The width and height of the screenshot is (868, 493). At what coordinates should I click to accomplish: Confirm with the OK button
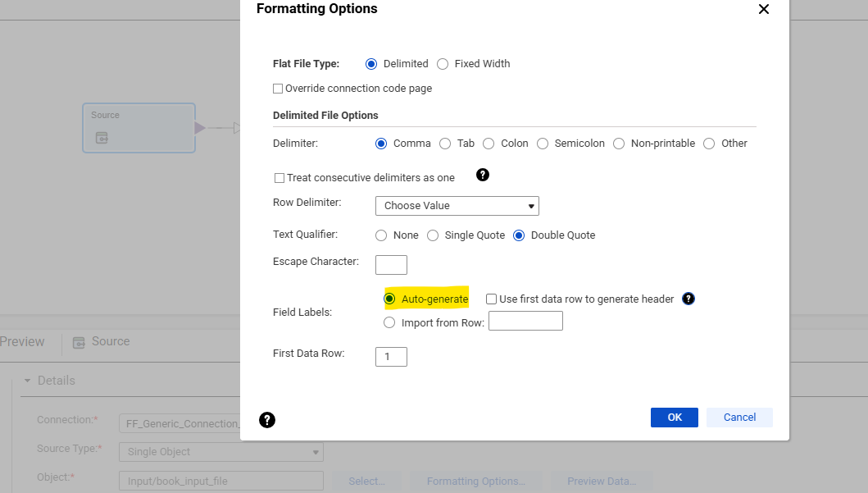[675, 418]
